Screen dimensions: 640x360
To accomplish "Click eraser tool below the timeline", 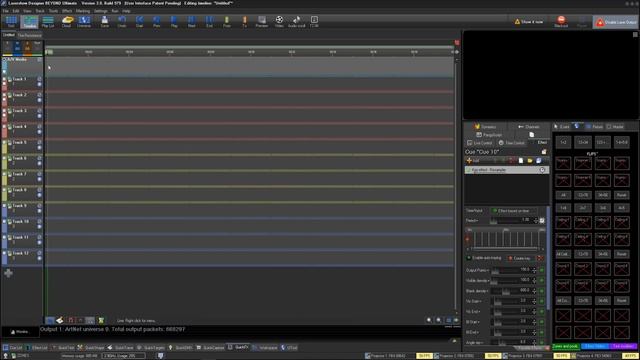I will coord(60,320).
